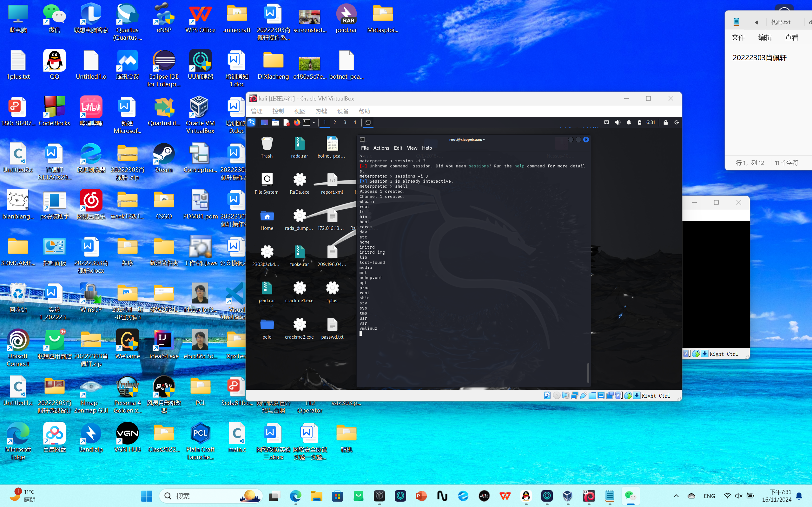Image resolution: width=812 pixels, height=507 pixels.
Task: Open Notepad 查看 menu
Action: [x=791, y=37]
